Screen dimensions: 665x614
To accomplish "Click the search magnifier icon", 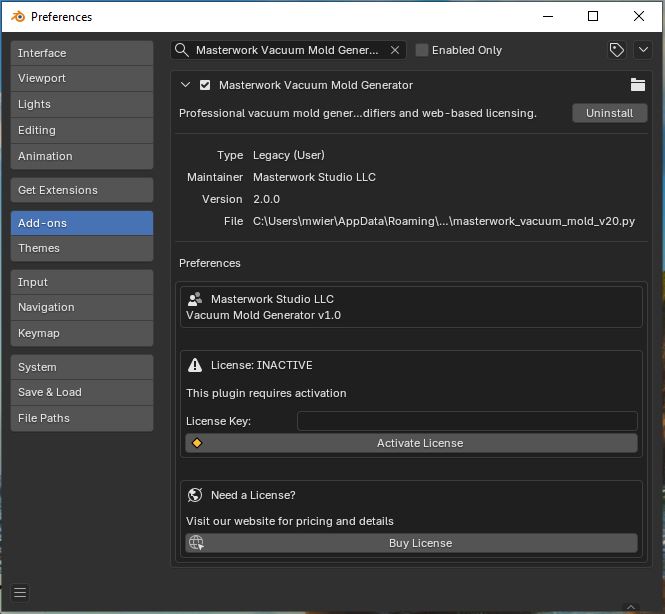I will coord(182,50).
